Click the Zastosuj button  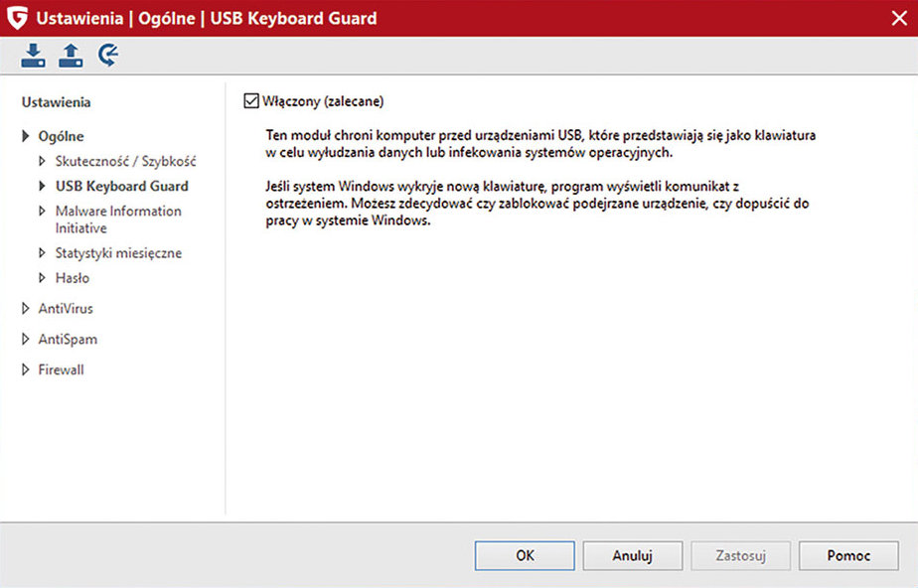(740, 556)
